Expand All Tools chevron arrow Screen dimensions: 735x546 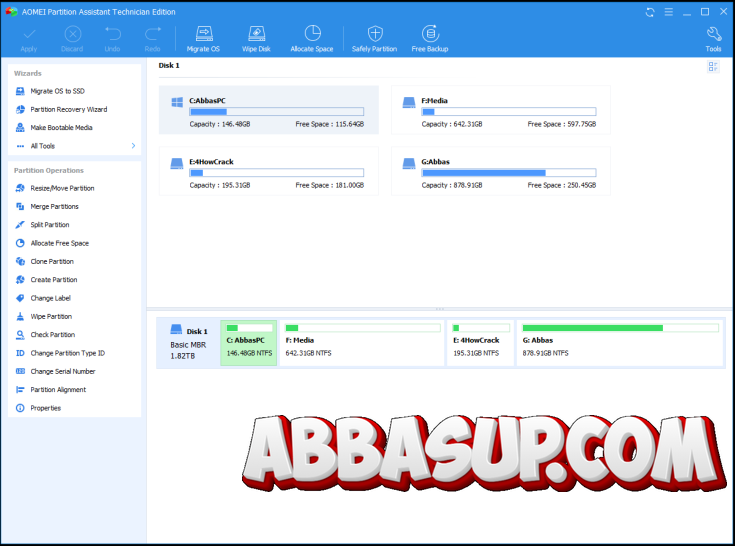[133, 146]
